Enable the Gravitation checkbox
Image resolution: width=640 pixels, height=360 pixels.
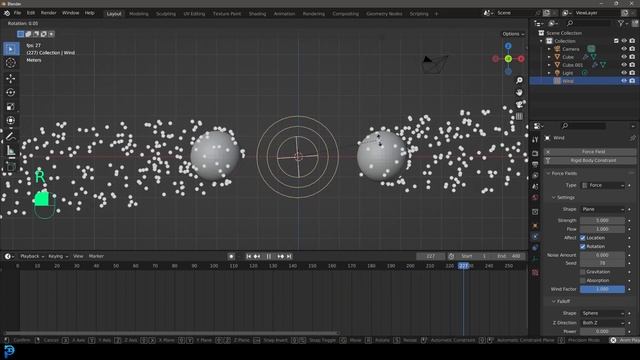click(x=583, y=272)
